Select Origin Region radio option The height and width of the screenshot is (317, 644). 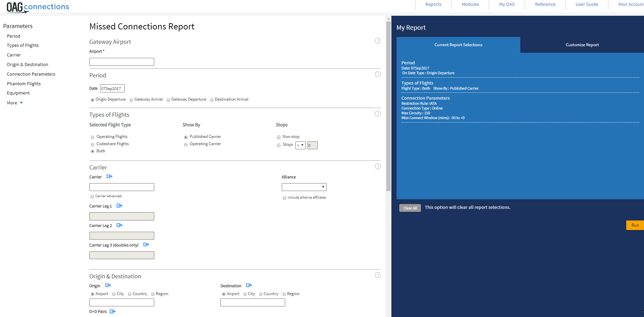[x=153, y=294]
